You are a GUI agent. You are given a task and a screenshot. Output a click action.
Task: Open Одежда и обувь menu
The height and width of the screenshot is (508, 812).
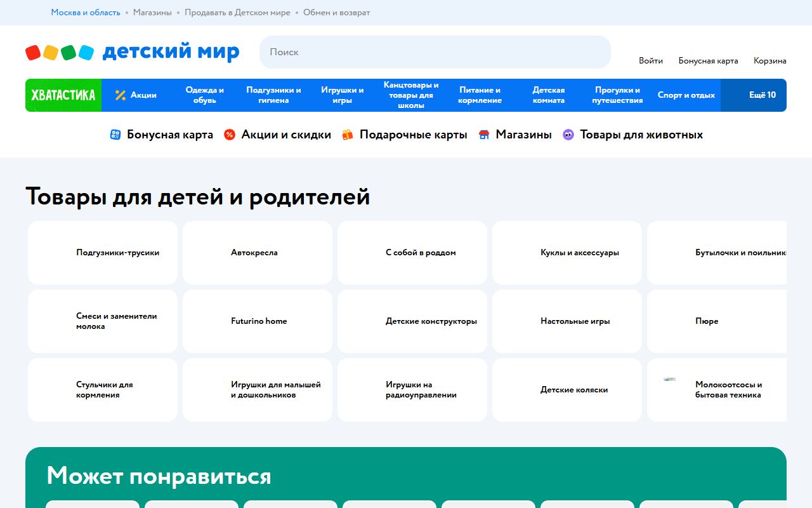click(x=205, y=95)
